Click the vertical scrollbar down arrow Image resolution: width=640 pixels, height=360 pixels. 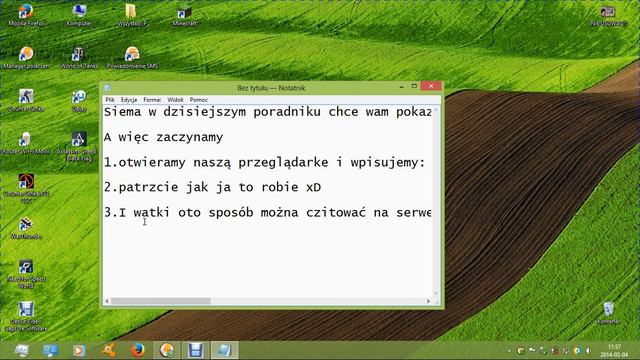pos(436,293)
